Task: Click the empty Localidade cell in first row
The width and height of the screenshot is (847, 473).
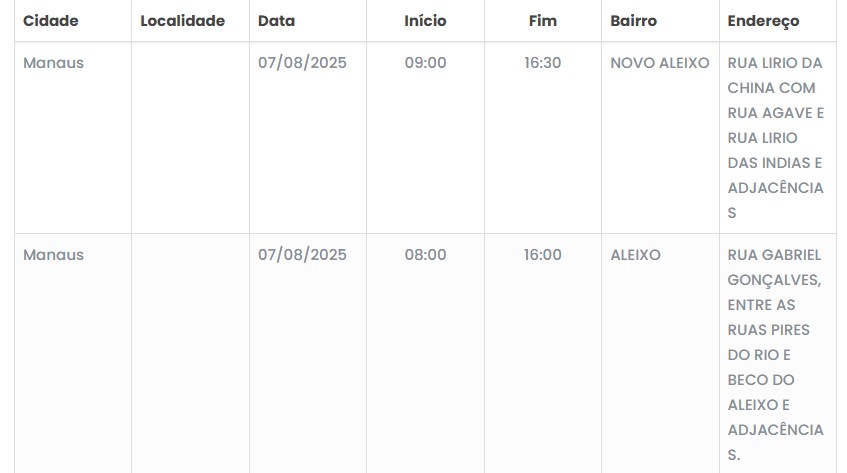Action: point(190,138)
